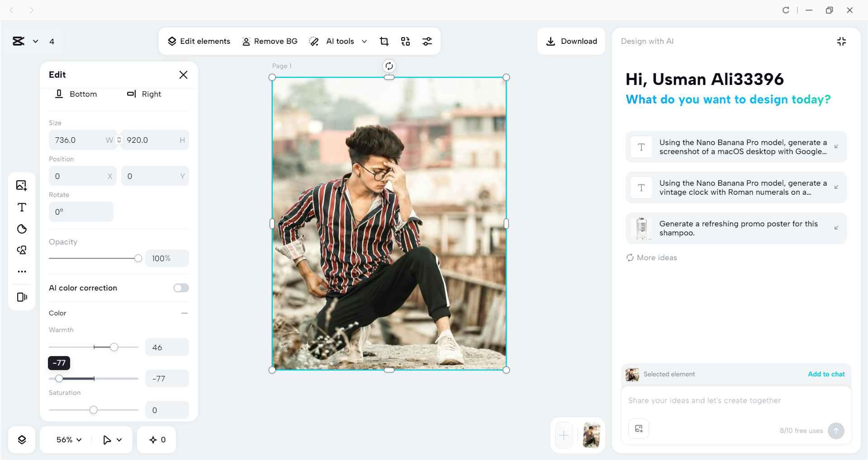Screen dimensions: 868x460
Task: Select Remove BG tool
Action: pyautogui.click(x=270, y=41)
